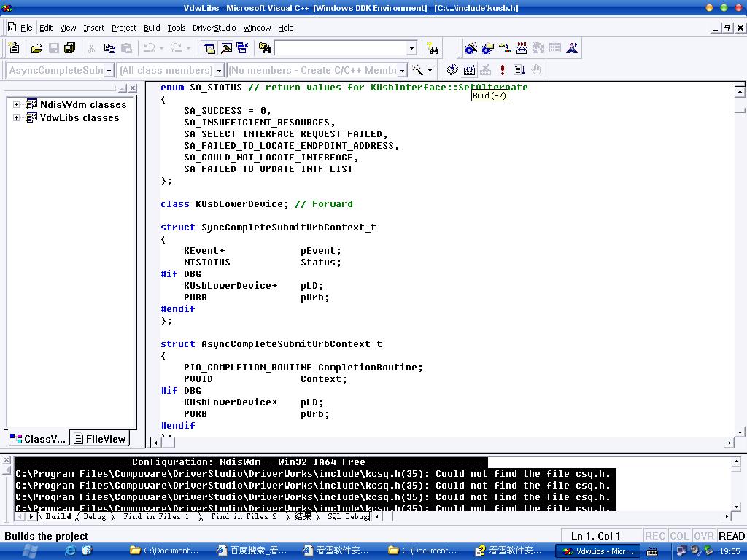Viewport: 747px width, 560px height.
Task: Click the Copy toolbar icon
Action: pyautogui.click(x=109, y=48)
